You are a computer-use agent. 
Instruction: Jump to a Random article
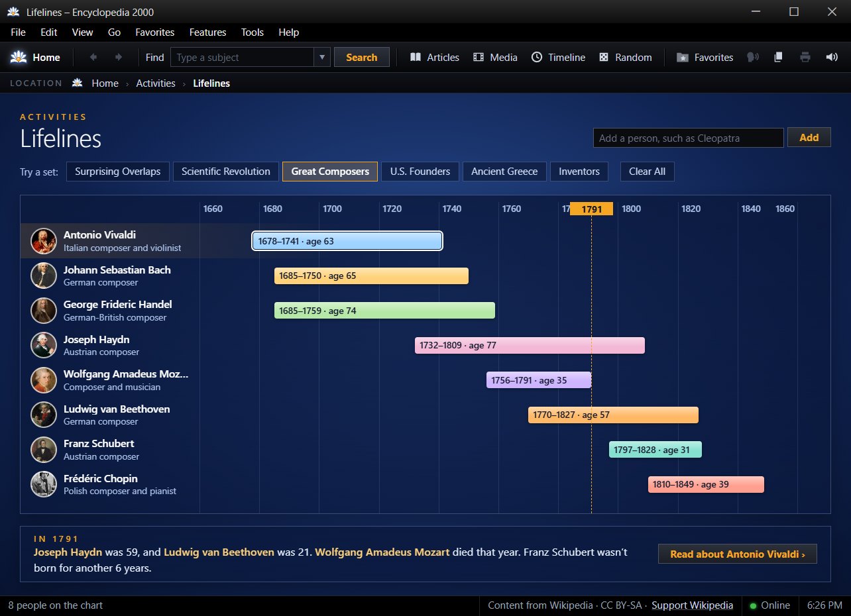click(x=625, y=58)
